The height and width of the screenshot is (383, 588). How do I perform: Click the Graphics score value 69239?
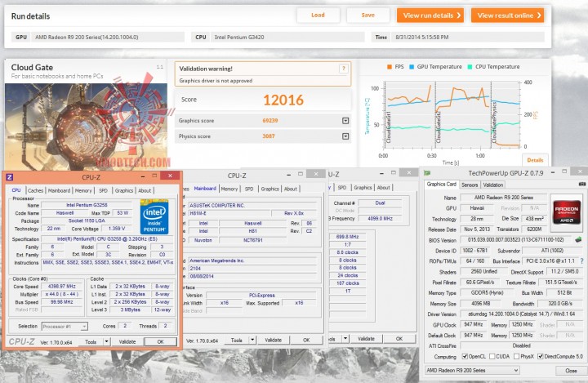(x=270, y=120)
